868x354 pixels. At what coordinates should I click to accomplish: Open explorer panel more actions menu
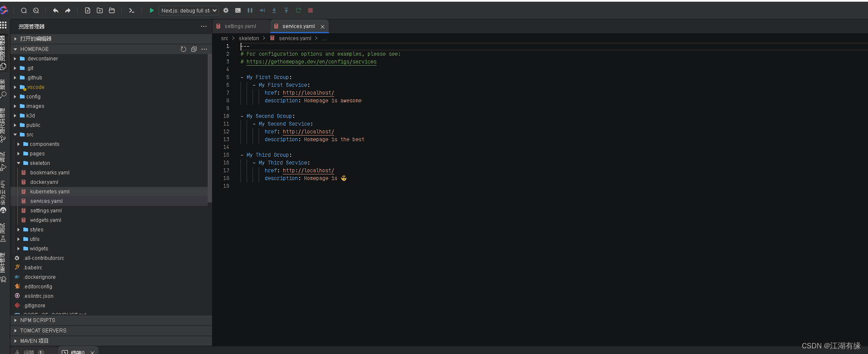204,26
